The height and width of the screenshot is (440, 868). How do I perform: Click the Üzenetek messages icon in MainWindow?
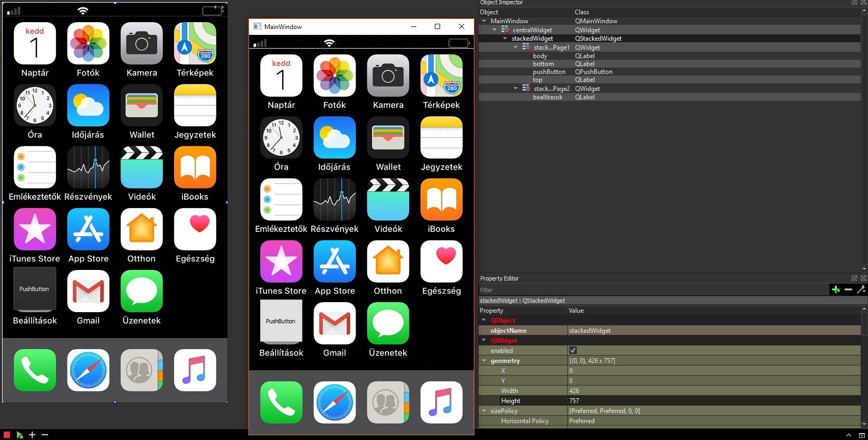coord(388,323)
